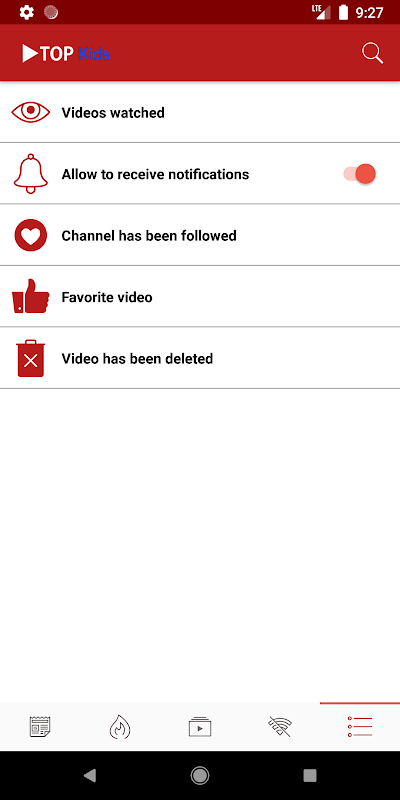
Task: Tap Allow to receive notifications label
Action: [x=155, y=174]
